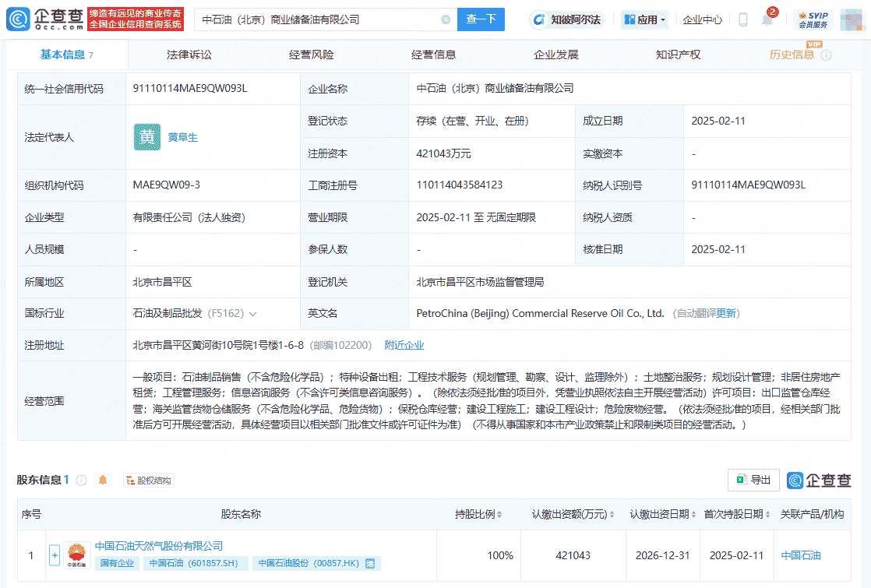Viewport: 871px width, 588px height.
Task: Open the 应用 dropdown menu
Action: coord(644,18)
